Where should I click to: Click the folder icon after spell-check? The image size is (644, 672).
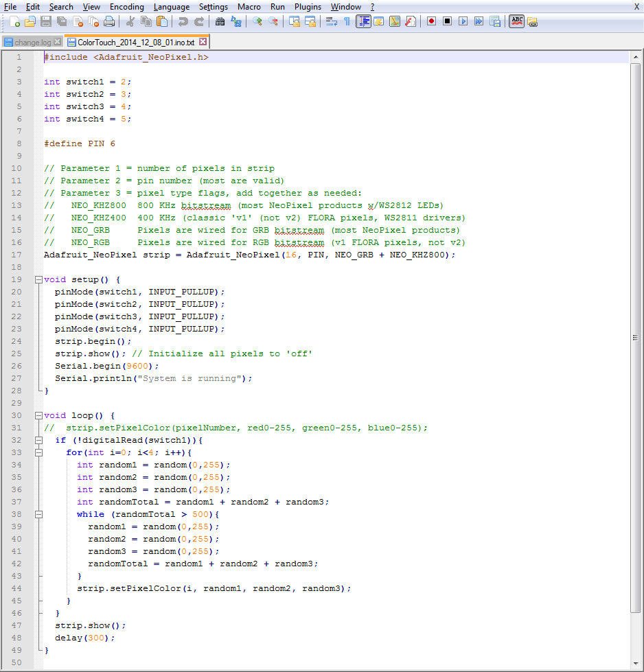(533, 21)
